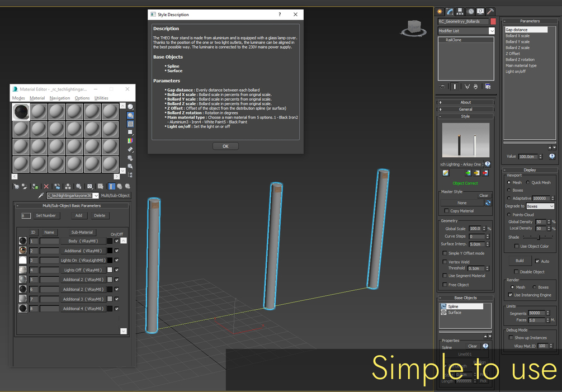Enable Copy Material checkbox
The width and height of the screenshot is (562, 392).
pyautogui.click(x=446, y=211)
